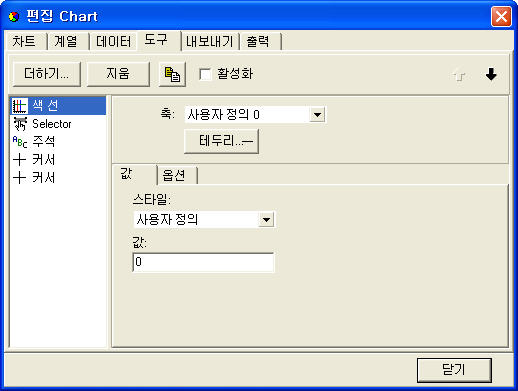
Task: Select the 주석 list item
Action: (58, 142)
